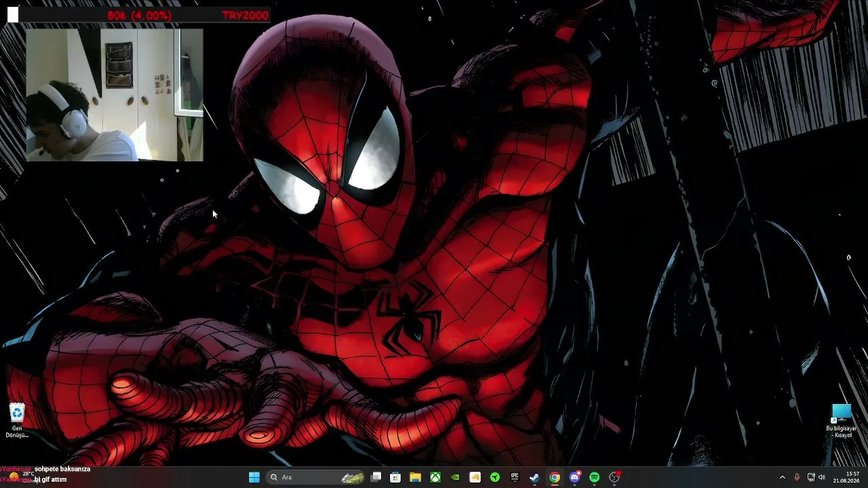Screen dimensions: 868x488
Task: Select the Recycle Bin desktop icon
Action: pos(17,420)
